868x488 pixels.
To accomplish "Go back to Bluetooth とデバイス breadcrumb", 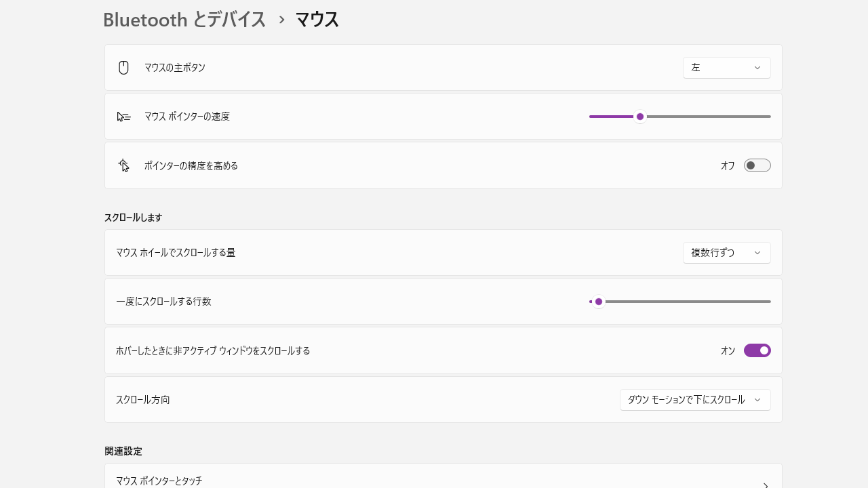I will click(x=184, y=20).
